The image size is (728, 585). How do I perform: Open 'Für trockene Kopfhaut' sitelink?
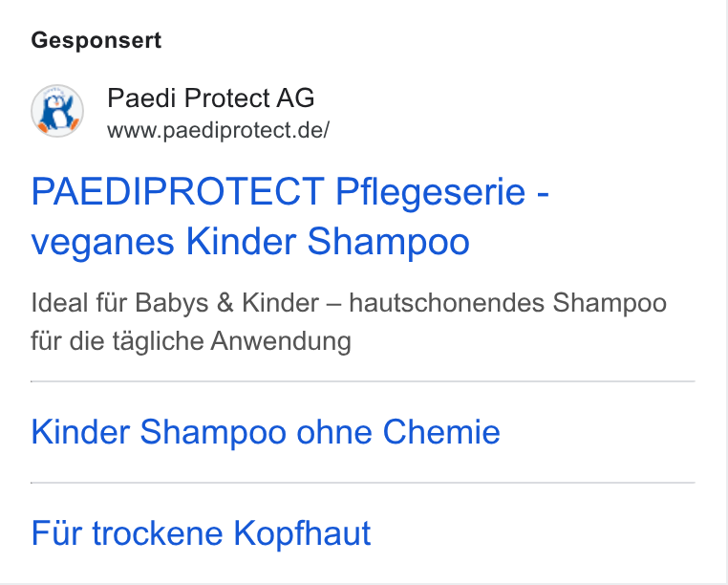click(x=201, y=533)
